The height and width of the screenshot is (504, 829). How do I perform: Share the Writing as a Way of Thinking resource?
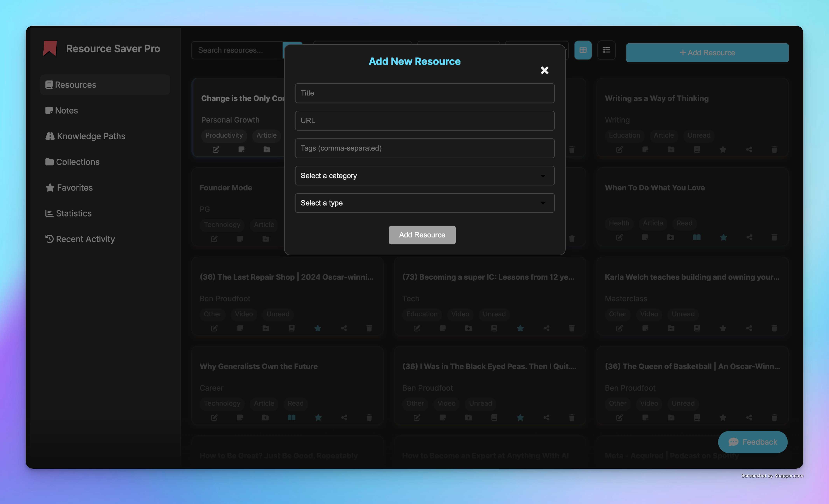click(x=749, y=149)
